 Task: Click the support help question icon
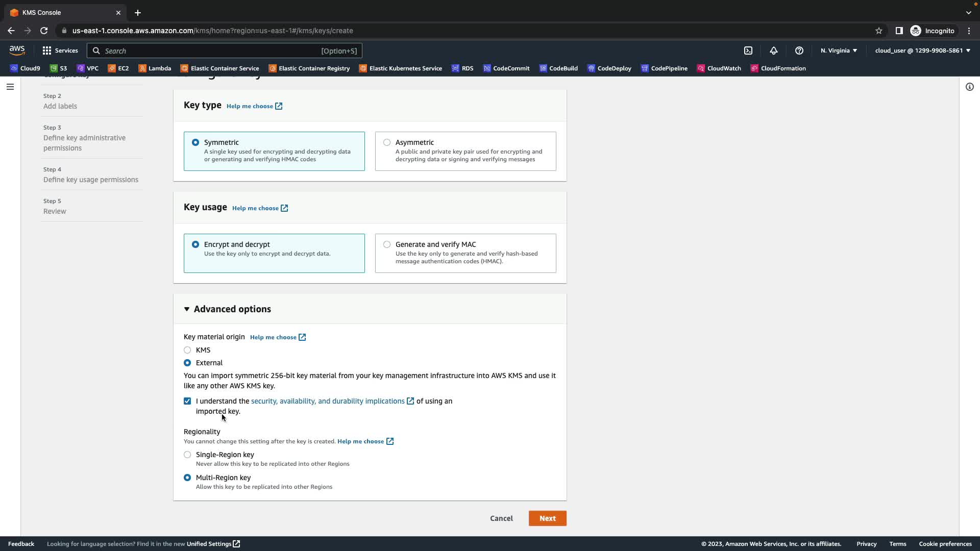[x=799, y=51]
